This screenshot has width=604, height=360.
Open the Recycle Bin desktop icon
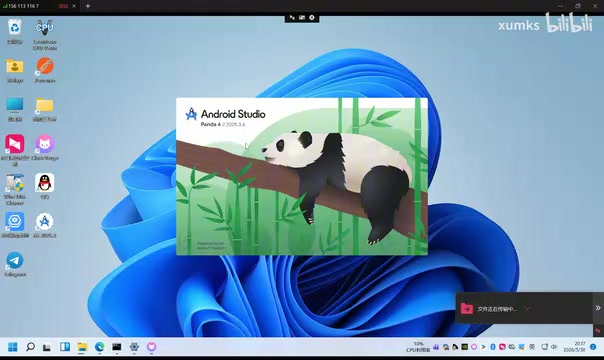pyautogui.click(x=15, y=32)
